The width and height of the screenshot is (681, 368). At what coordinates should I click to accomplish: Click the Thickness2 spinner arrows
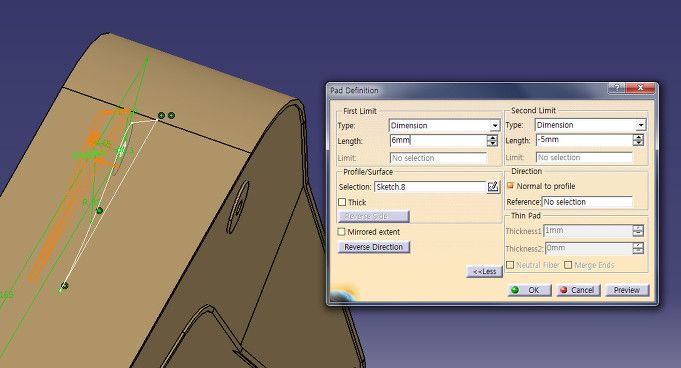tap(638, 248)
